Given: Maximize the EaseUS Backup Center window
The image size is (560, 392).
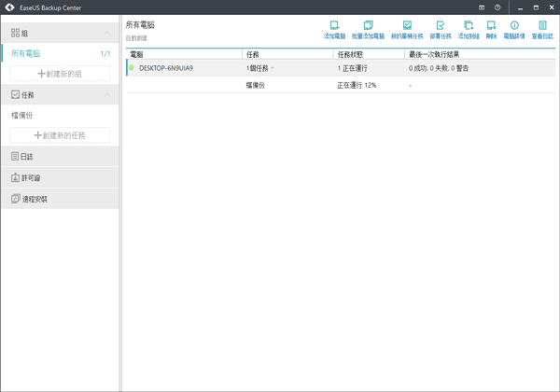Looking at the screenshot, I should point(536,7).
